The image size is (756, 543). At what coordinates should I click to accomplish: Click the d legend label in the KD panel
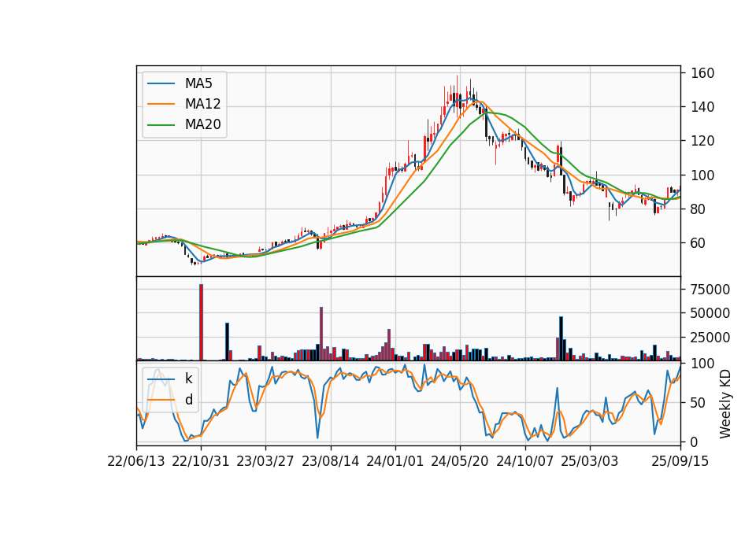tap(188, 400)
